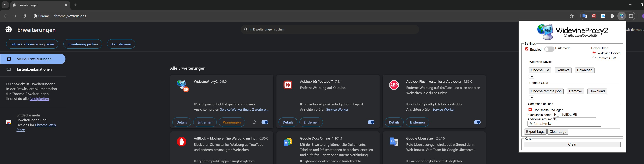The width and height of the screenshot is (644, 164).
Task: Remove the Adblock Plus extension
Action: [x=417, y=122]
